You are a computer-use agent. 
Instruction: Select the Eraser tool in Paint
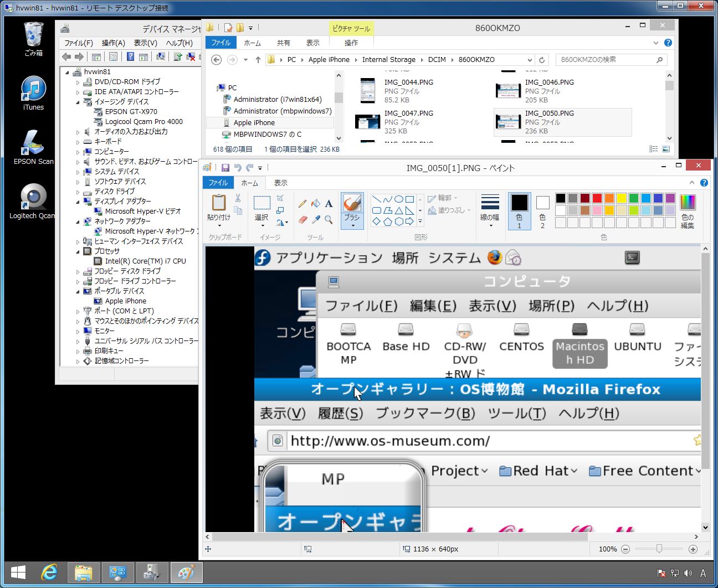pyautogui.click(x=302, y=220)
